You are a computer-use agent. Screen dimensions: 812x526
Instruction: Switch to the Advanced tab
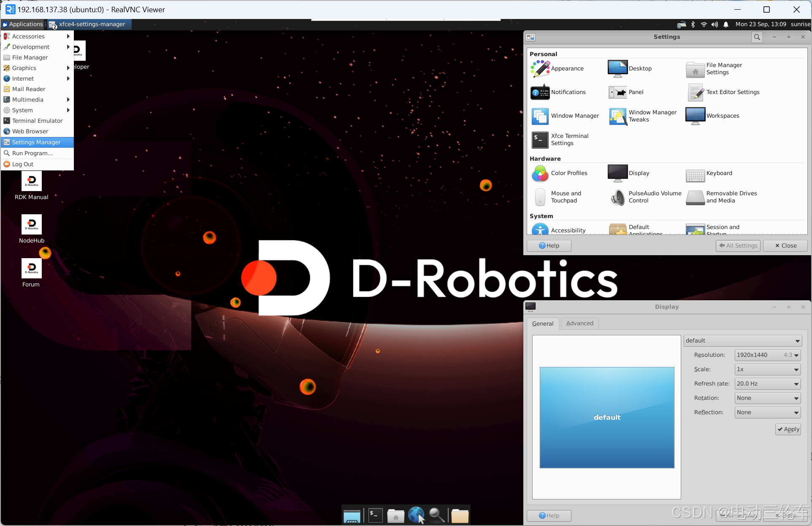(579, 324)
